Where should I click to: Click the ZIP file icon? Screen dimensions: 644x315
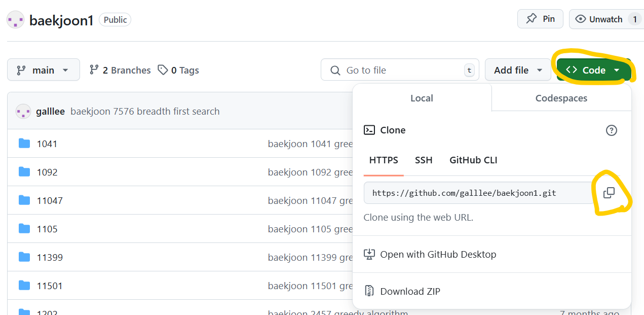coord(369,291)
